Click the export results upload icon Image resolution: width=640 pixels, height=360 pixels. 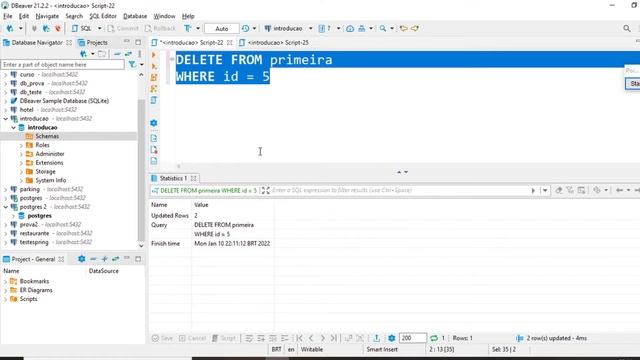click(x=377, y=338)
